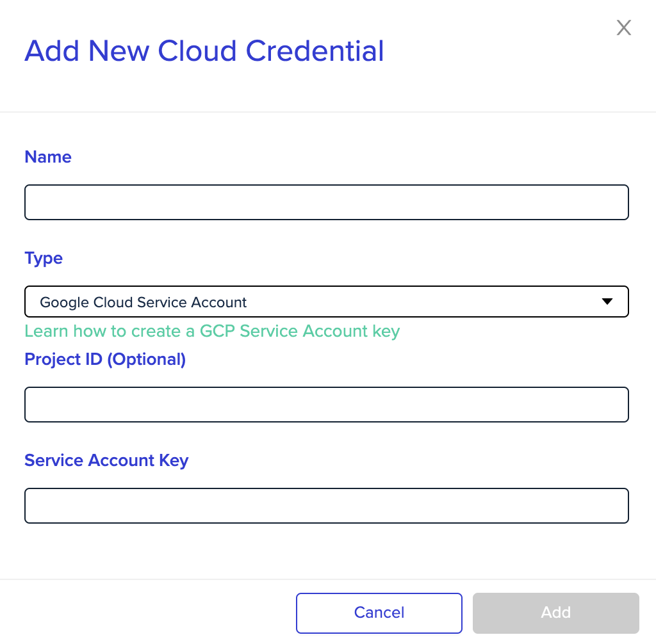Click the Project ID (Optional) field
Image resolution: width=656 pixels, height=644 pixels.
point(327,404)
